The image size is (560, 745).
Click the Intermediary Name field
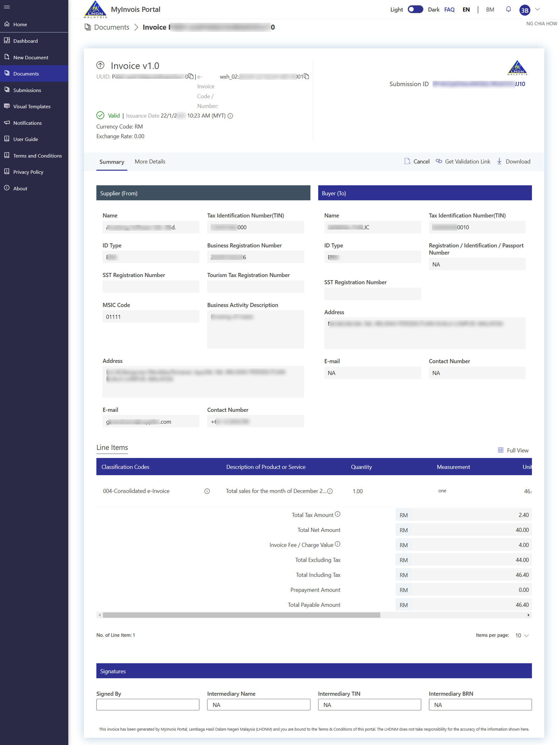[x=259, y=704]
